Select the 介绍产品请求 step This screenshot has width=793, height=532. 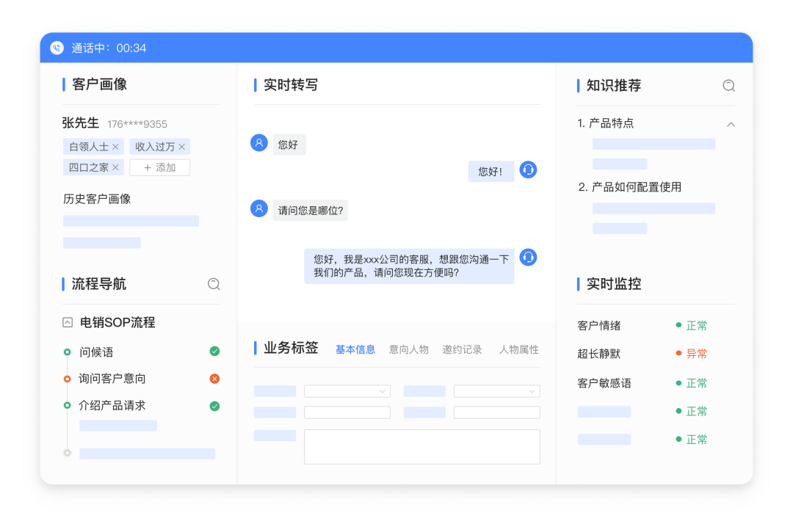tap(112, 406)
